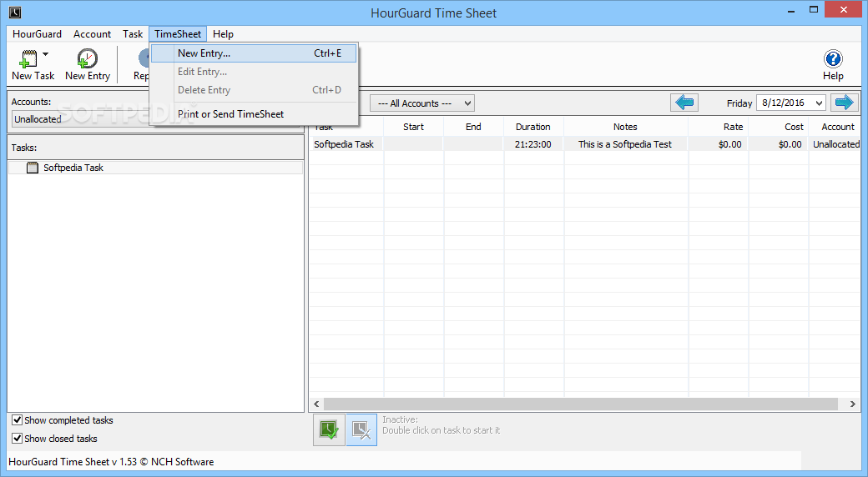
Task: Click the Notes column header
Action: tap(625, 127)
